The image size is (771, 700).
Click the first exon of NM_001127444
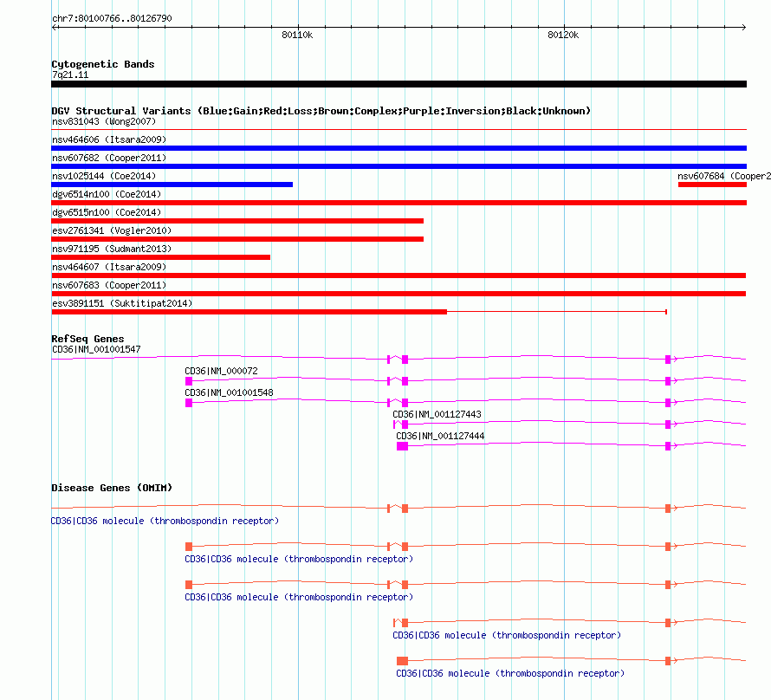(402, 446)
